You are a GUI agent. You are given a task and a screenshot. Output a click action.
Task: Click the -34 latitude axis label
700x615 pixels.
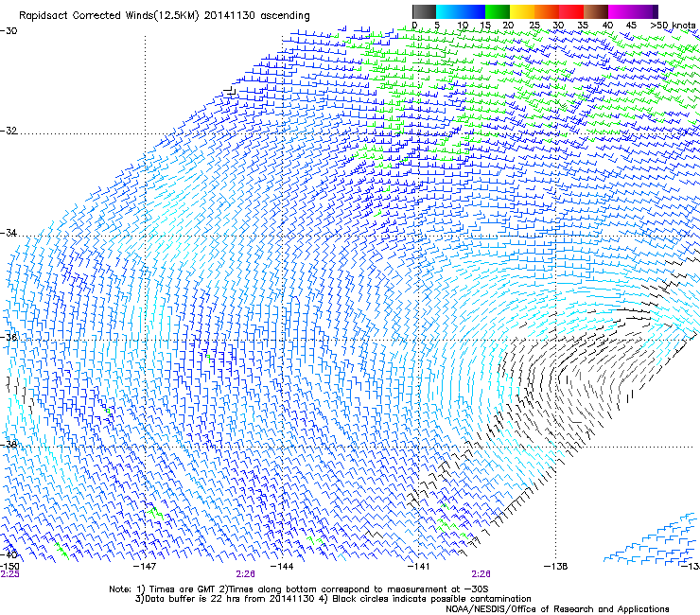coord(9,233)
